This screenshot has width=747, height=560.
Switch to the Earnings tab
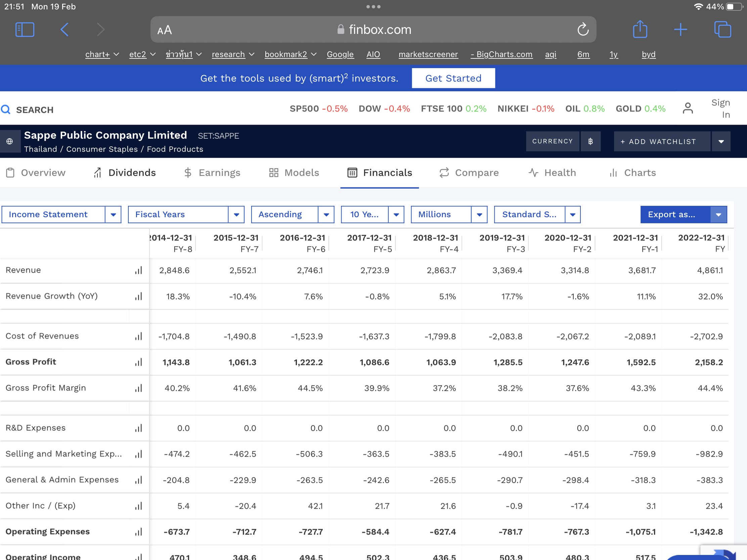tap(212, 173)
